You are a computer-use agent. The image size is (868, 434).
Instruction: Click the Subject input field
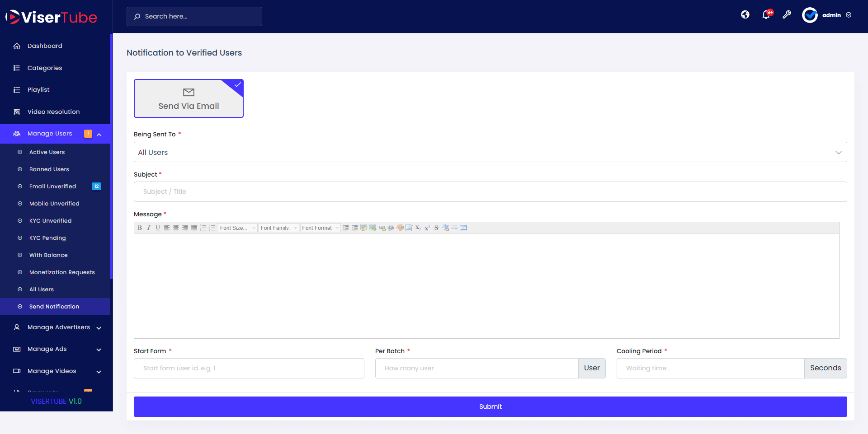[x=490, y=192]
